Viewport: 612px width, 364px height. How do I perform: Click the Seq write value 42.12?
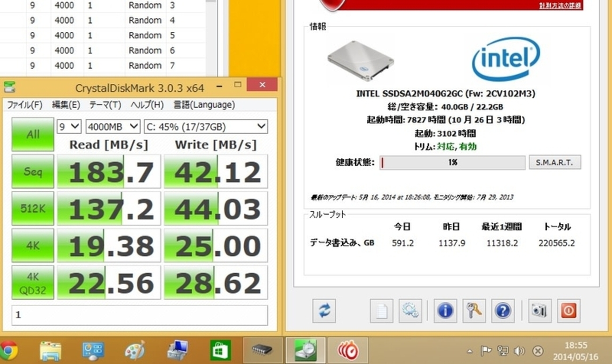[216, 172]
